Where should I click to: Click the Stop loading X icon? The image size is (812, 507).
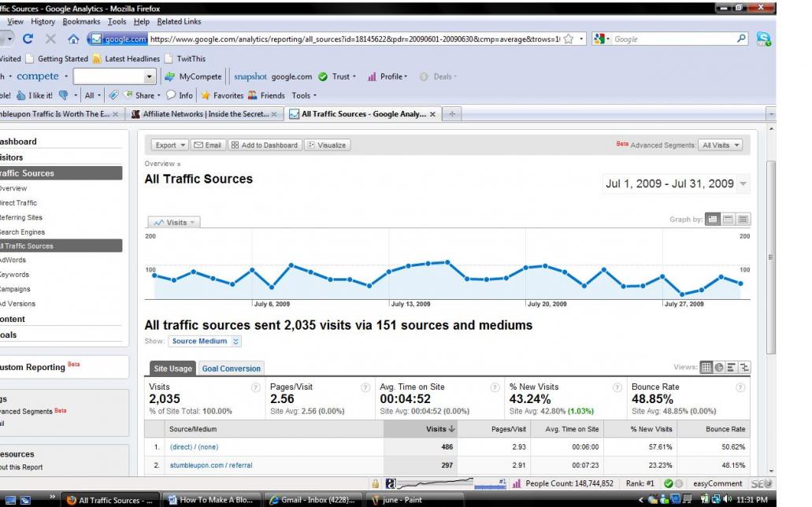click(50, 39)
